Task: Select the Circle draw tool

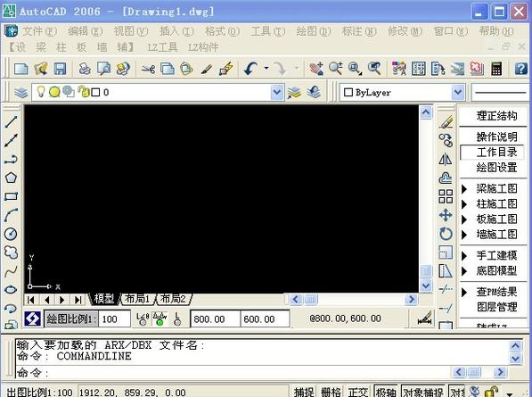Action: [11, 234]
